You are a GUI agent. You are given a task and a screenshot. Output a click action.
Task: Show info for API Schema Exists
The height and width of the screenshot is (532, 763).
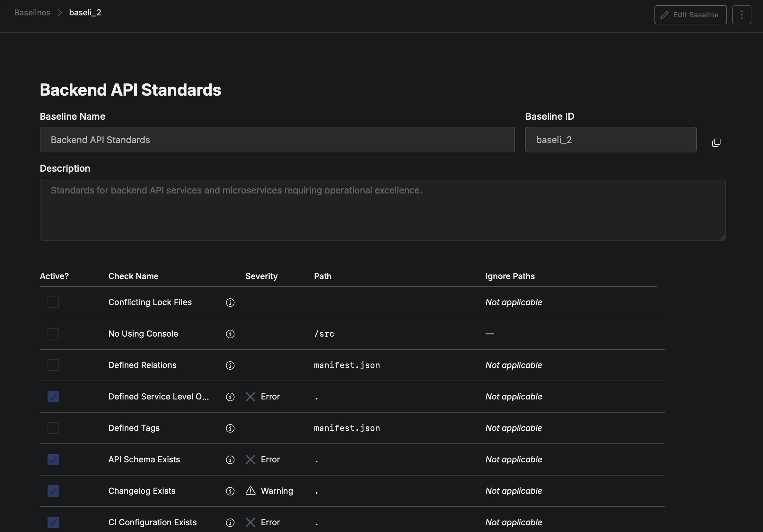coord(230,459)
